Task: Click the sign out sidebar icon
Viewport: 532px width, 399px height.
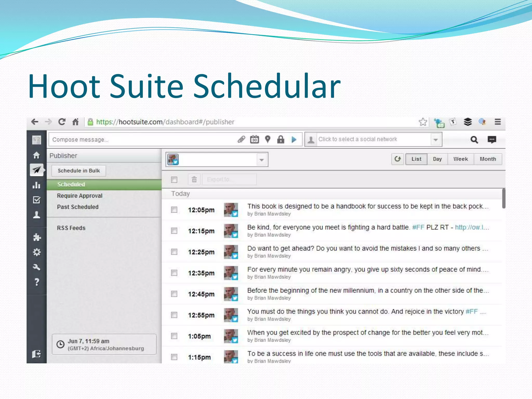Action: click(x=37, y=354)
